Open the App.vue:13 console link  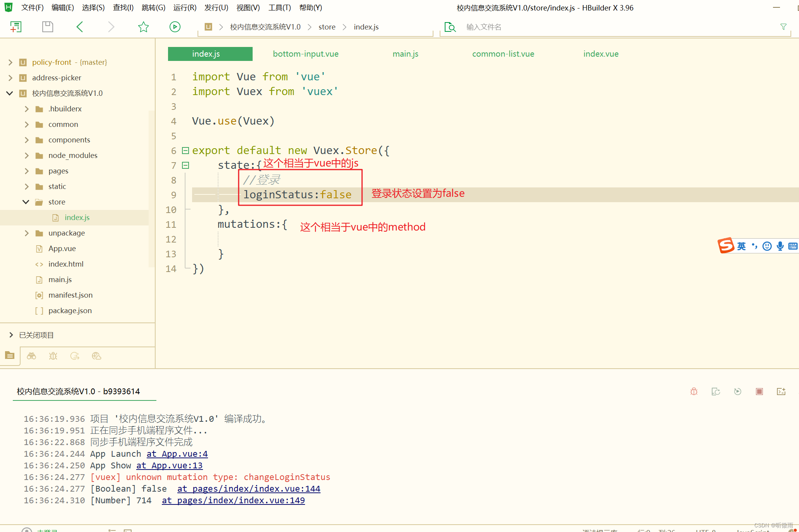(x=170, y=465)
